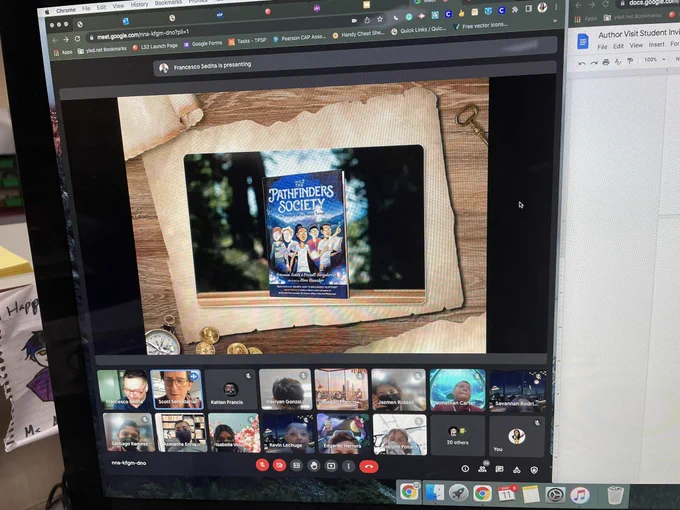Select Francesco Sedita's video tile

point(124,389)
